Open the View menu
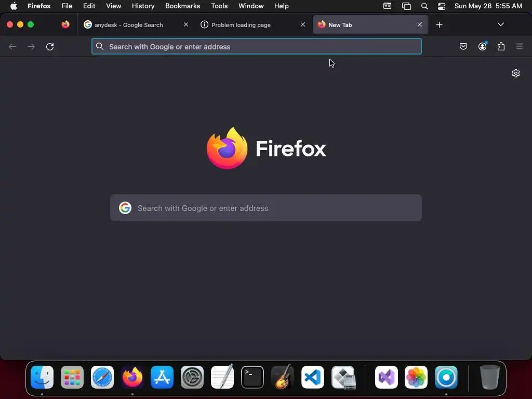The height and width of the screenshot is (399, 532). [x=114, y=6]
